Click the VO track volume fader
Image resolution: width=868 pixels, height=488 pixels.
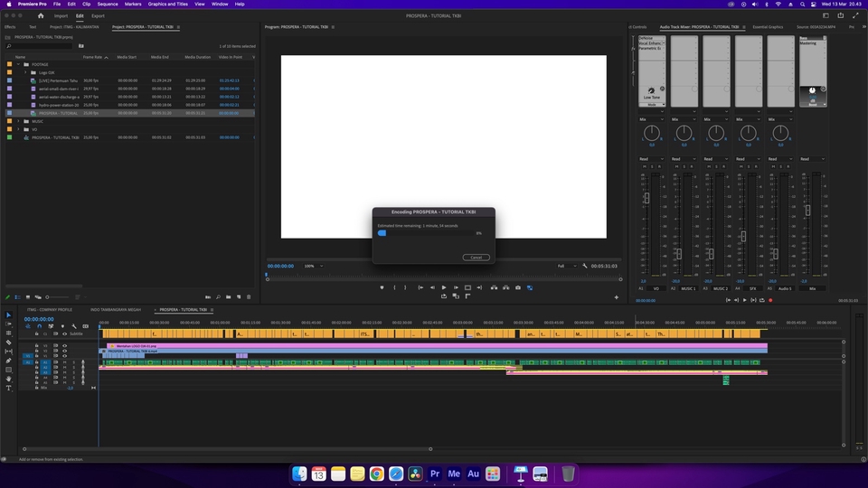[646, 199]
